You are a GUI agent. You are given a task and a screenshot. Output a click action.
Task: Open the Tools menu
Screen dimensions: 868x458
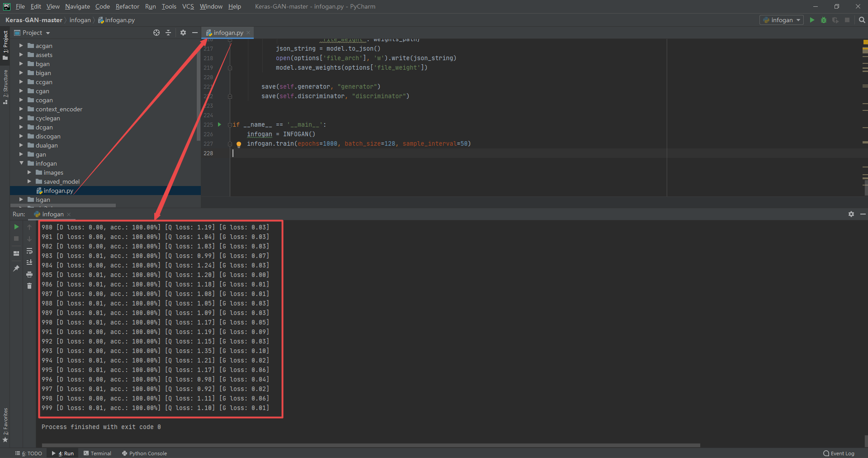click(x=169, y=6)
